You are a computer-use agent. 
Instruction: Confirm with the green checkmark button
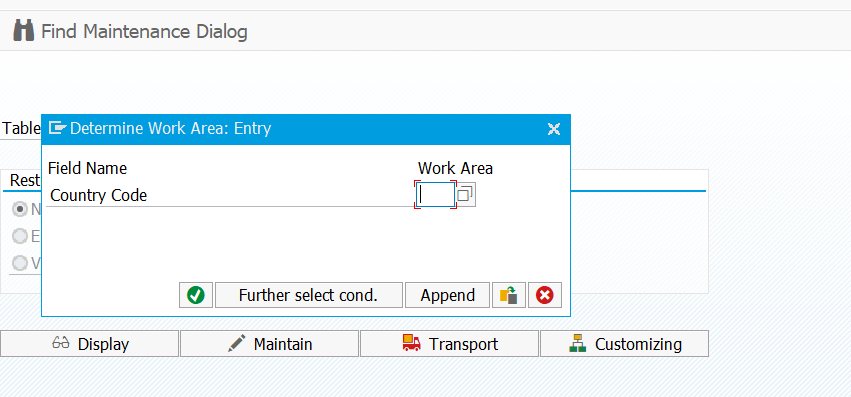pyautogui.click(x=196, y=295)
